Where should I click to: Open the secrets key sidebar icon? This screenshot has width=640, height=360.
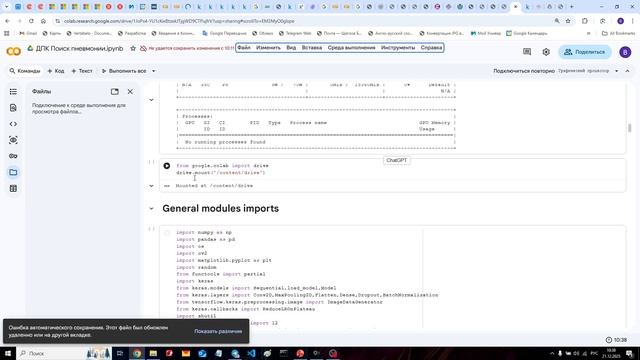pyautogui.click(x=13, y=156)
